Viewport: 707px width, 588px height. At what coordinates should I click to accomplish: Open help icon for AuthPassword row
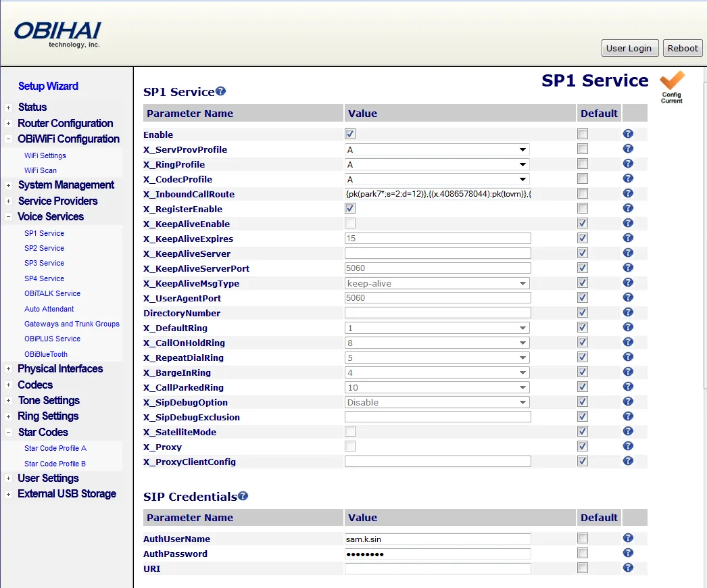pos(628,553)
